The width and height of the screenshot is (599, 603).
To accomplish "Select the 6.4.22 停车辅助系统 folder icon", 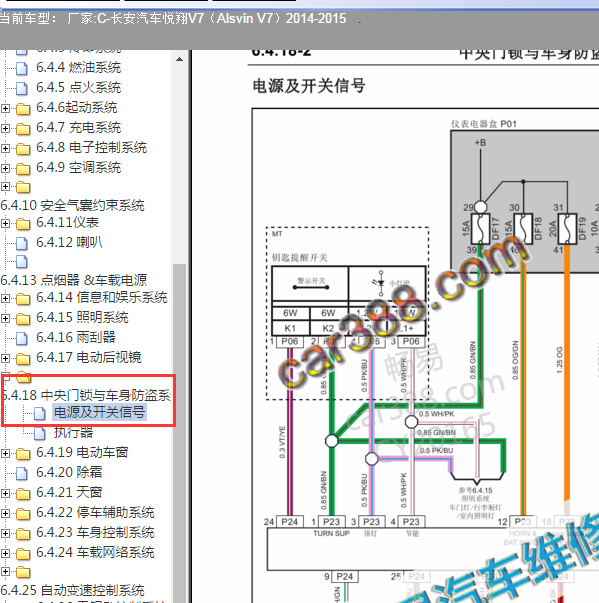I will (x=23, y=514).
